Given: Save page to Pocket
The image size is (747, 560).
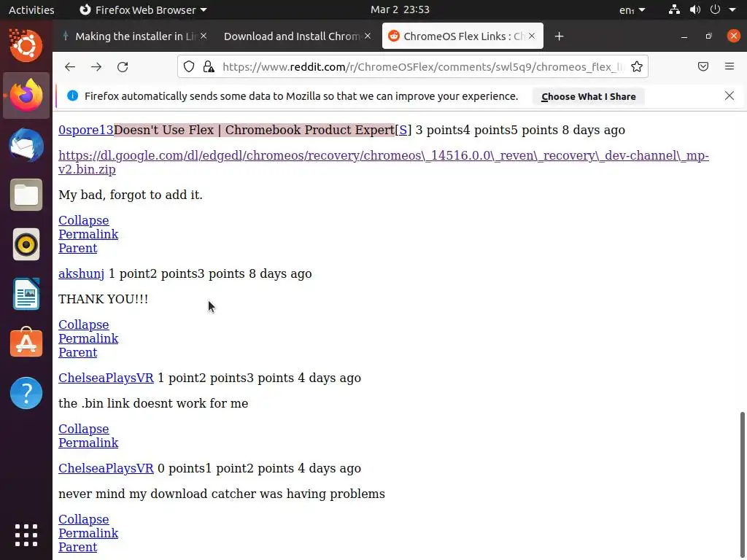Looking at the screenshot, I should [x=703, y=66].
